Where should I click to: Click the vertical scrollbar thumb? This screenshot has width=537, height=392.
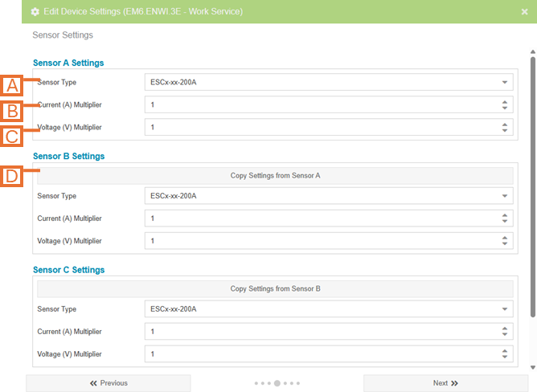tap(533, 187)
